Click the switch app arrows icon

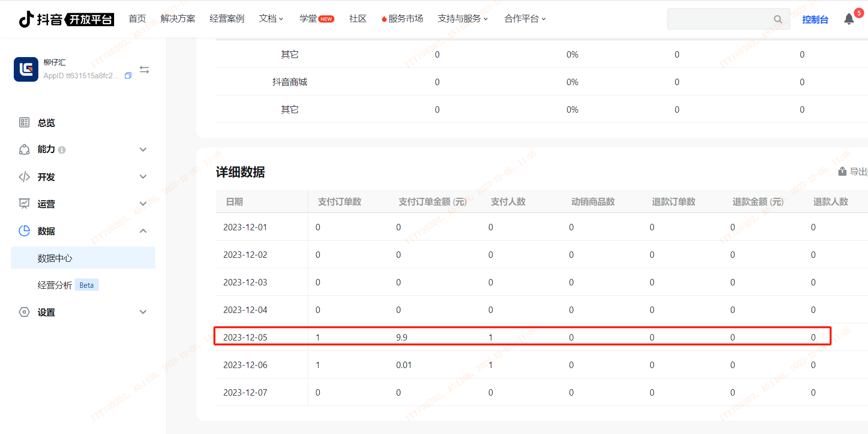click(x=144, y=70)
